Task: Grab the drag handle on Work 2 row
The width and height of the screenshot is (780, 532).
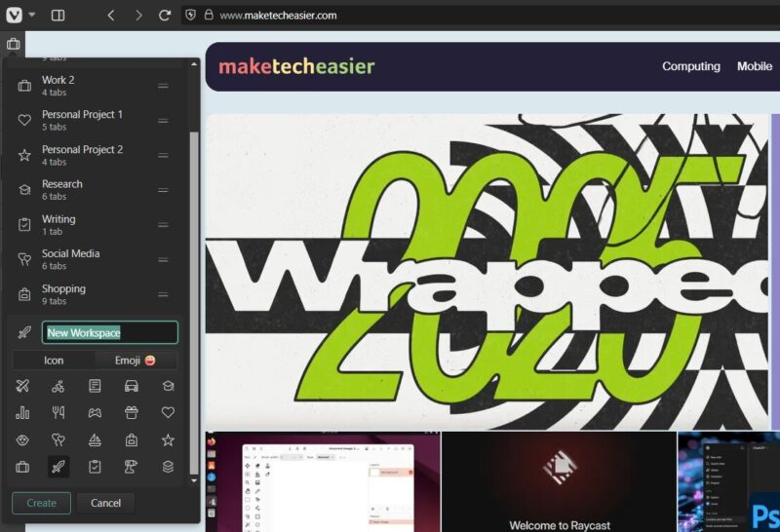Action: [x=163, y=86]
